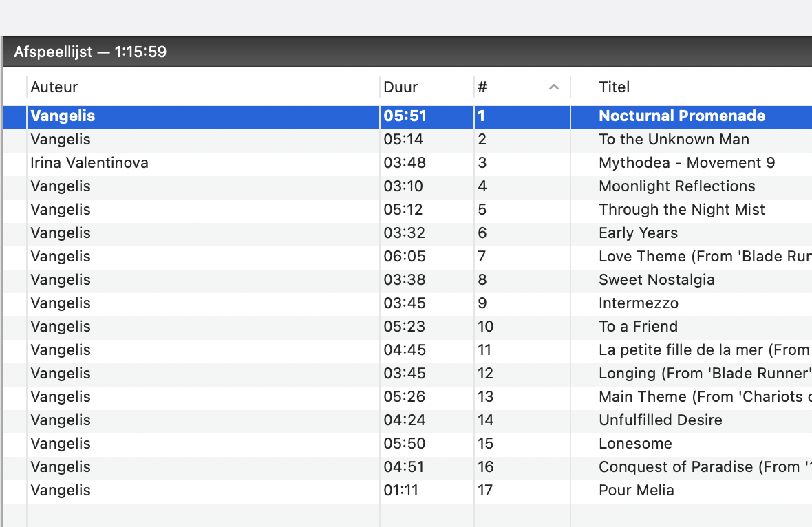812x527 pixels.
Task: Click track number 10 cell
Action: click(485, 326)
